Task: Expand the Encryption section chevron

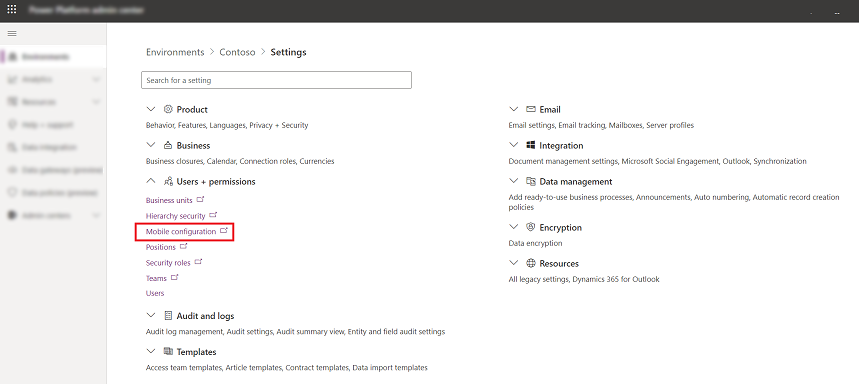Action: coord(513,227)
